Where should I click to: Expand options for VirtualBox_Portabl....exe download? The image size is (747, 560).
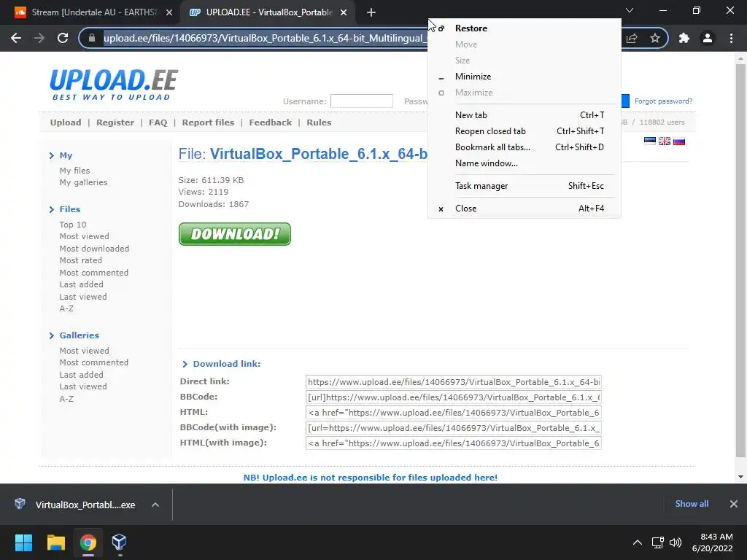155,505
